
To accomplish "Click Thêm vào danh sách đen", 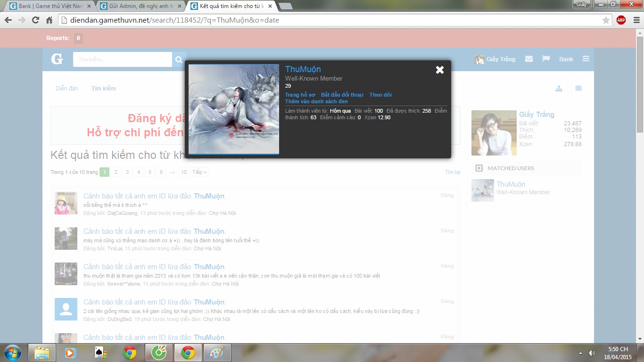I will click(316, 101).
